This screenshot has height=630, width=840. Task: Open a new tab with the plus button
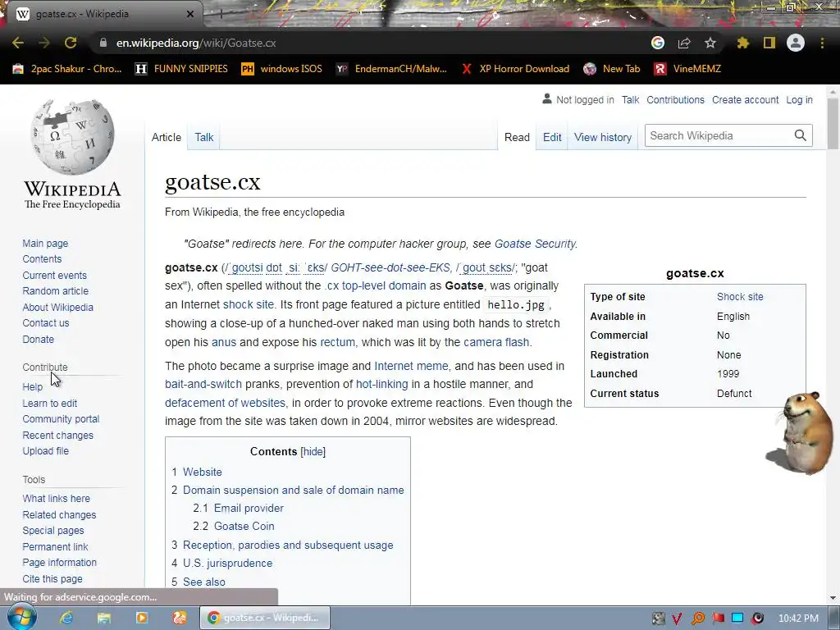pyautogui.click(x=221, y=15)
